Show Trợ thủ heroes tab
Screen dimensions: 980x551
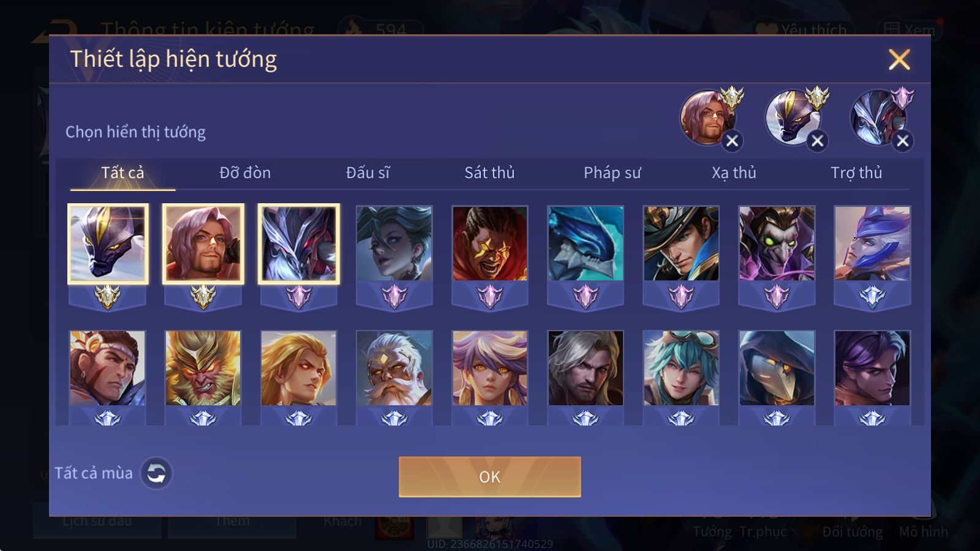pyautogui.click(x=856, y=173)
